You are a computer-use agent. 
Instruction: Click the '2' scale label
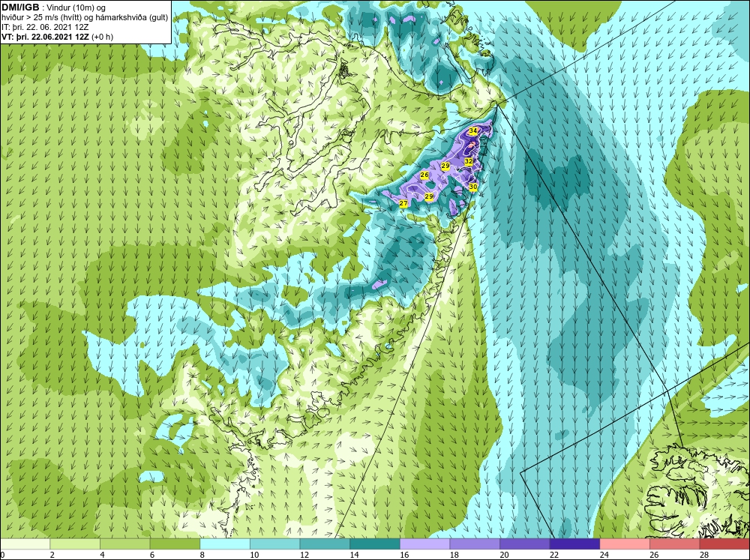coord(52,555)
